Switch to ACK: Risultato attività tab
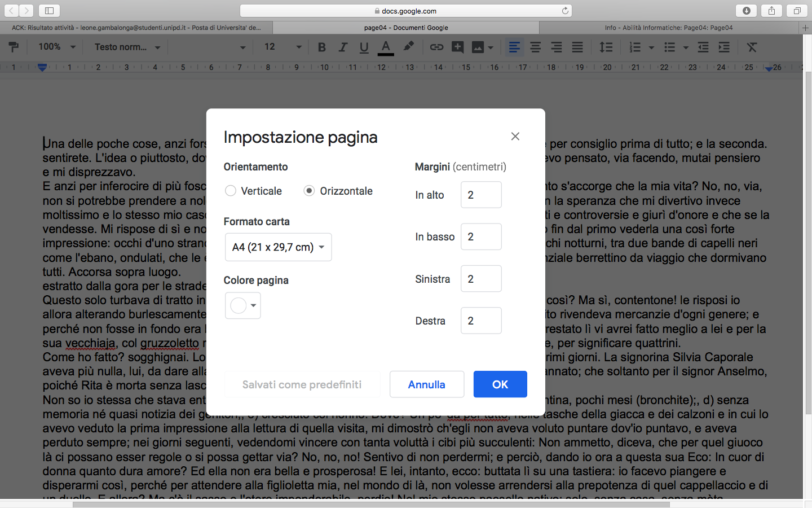Image resolution: width=812 pixels, height=508 pixels. coord(136,27)
